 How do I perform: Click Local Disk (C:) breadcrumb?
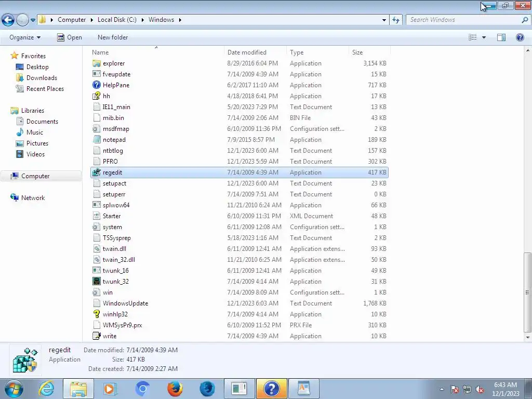(117, 20)
